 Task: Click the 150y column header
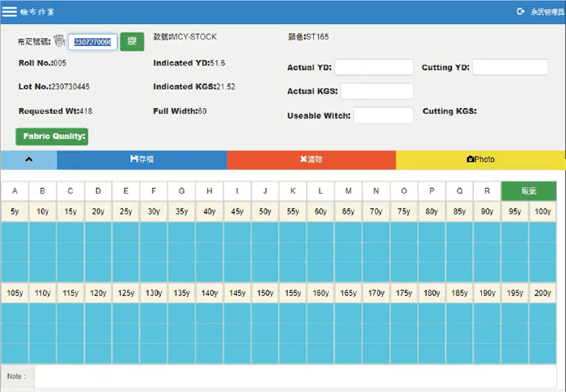[265, 293]
